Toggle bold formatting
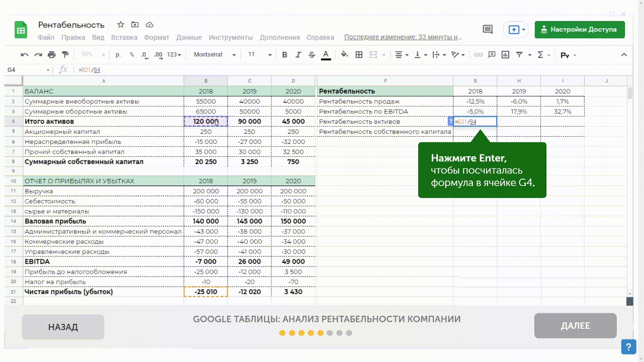This screenshot has height=362, width=644. [x=285, y=55]
